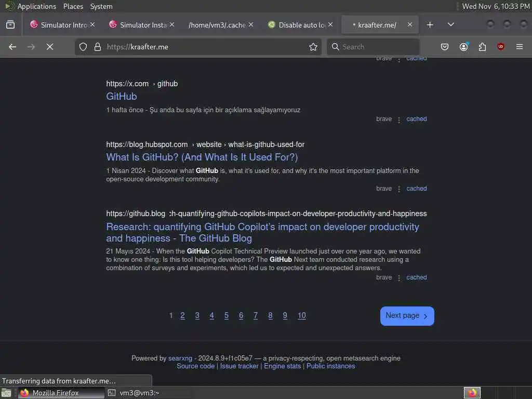The image size is (532, 399).
Task: Open the Public instances link
Action: click(x=331, y=366)
